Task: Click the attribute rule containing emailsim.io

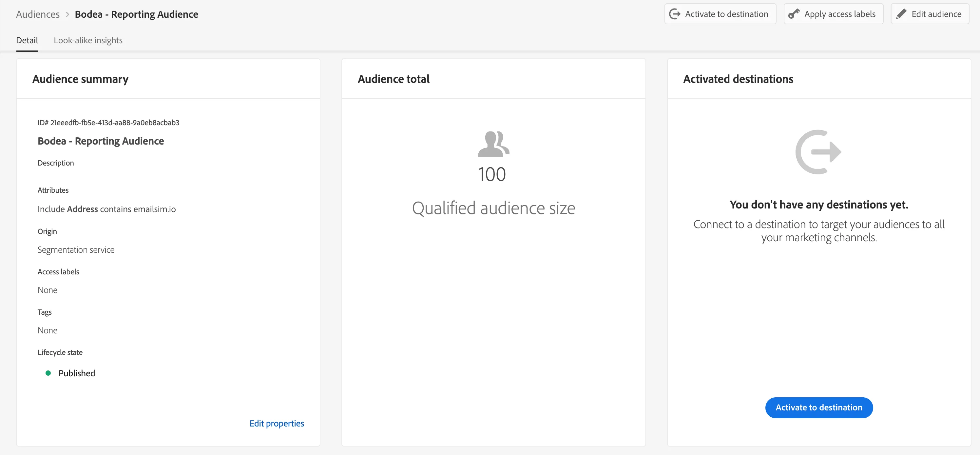Action: pos(106,209)
